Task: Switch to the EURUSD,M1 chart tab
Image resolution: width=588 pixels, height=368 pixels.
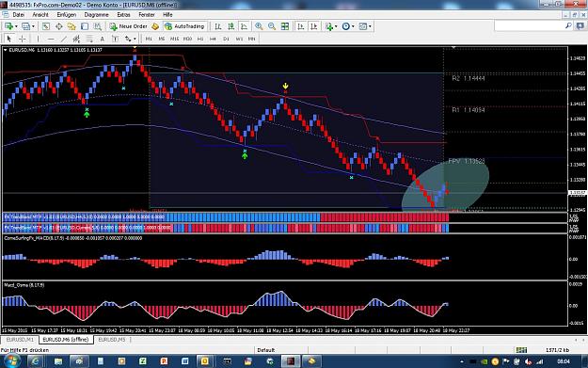Action: 20,340
